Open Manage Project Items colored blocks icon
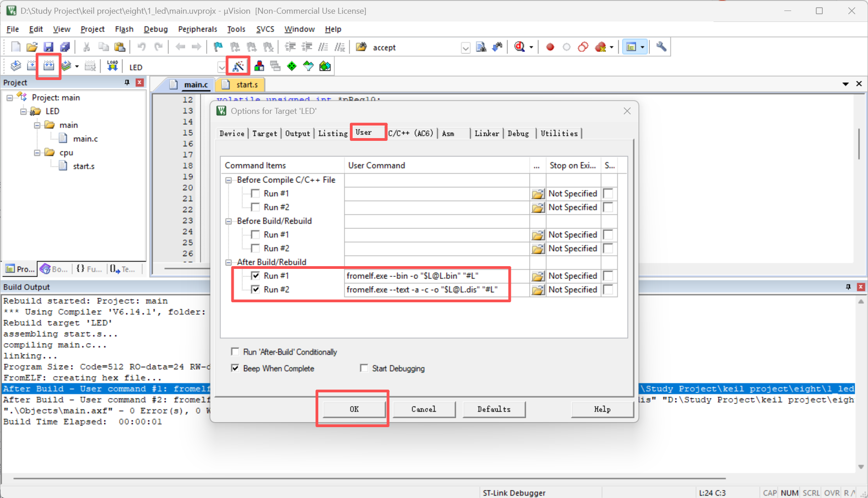 (259, 66)
